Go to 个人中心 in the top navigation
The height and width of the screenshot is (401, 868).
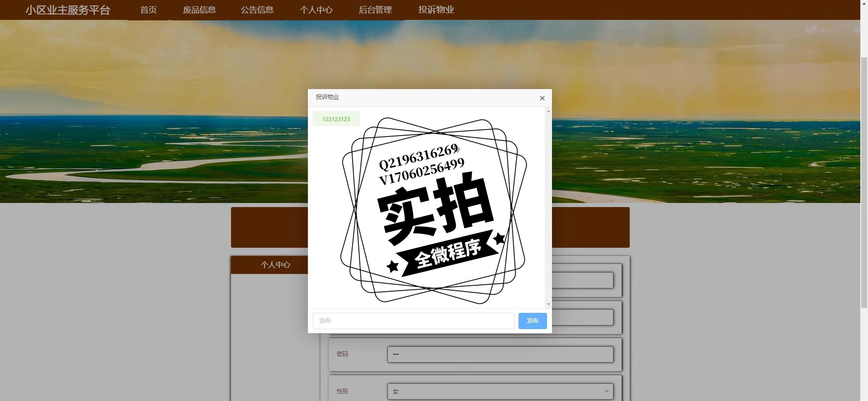point(316,10)
